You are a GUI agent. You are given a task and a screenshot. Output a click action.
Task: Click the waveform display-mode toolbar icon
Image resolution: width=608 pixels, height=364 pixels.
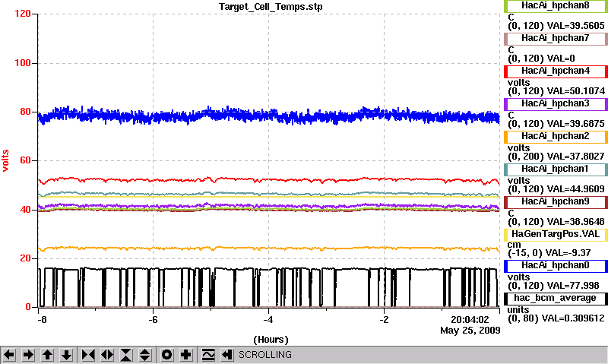coord(208,355)
